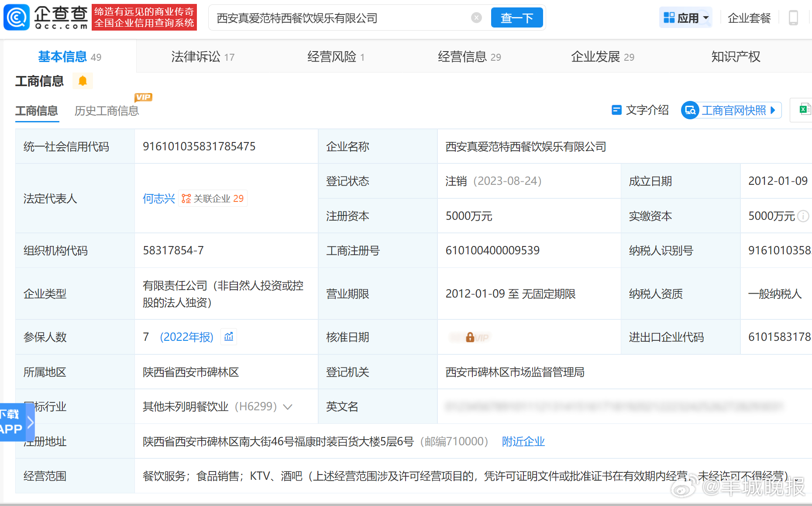Click the red slogan banner beside logo

(144, 17)
